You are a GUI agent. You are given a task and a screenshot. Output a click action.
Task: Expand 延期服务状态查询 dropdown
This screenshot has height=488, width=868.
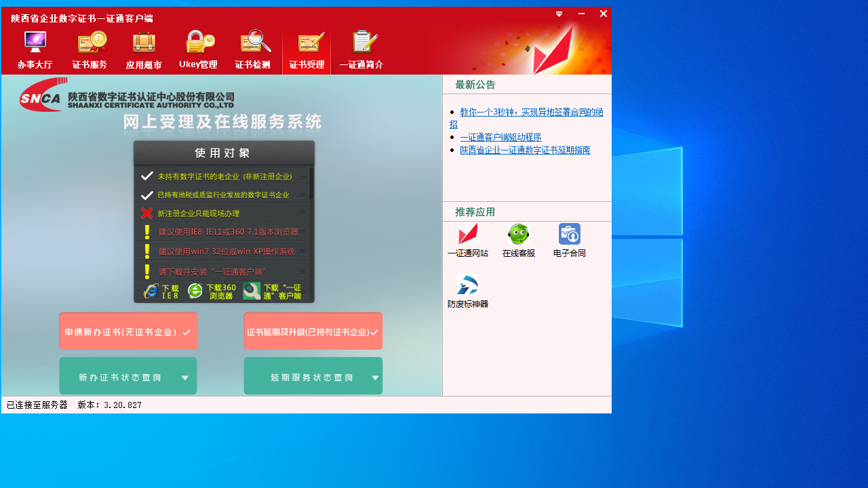tap(313, 375)
